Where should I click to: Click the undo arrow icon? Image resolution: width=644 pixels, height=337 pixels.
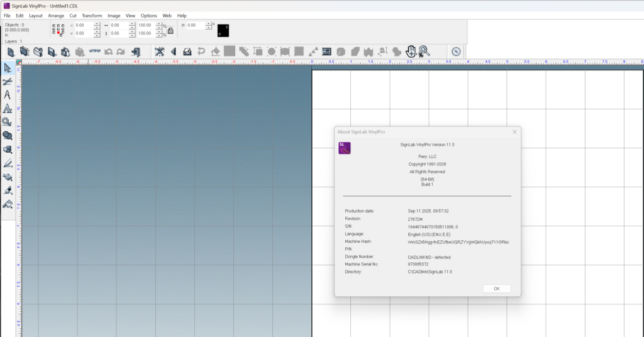click(x=108, y=52)
